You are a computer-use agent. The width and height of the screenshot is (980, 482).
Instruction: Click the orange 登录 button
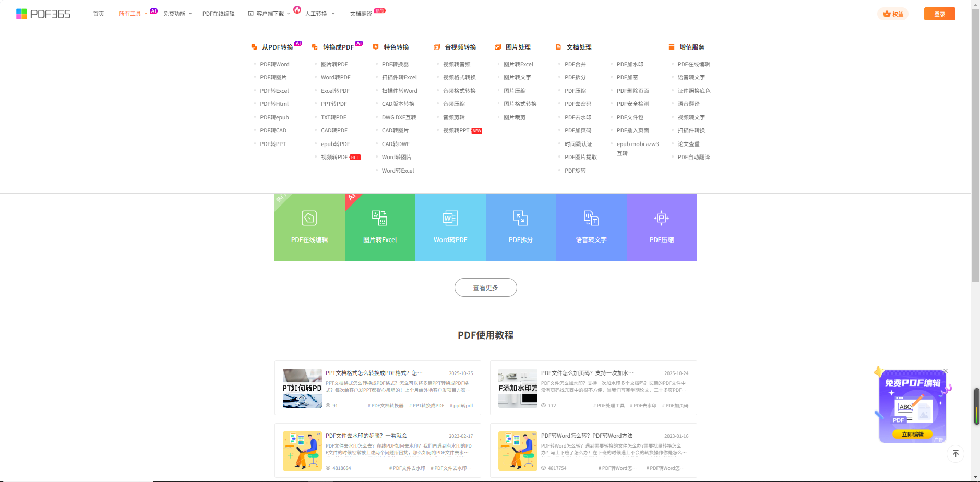[x=939, y=14]
